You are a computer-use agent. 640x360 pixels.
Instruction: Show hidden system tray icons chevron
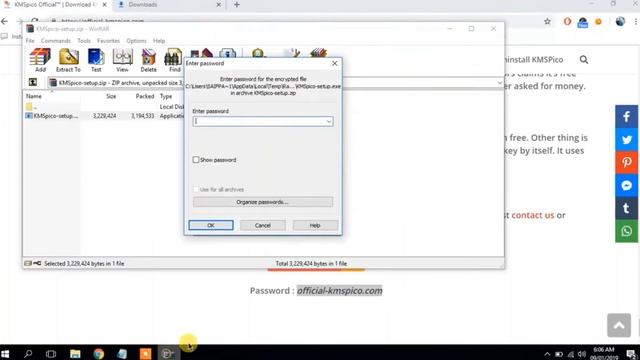tap(547, 354)
